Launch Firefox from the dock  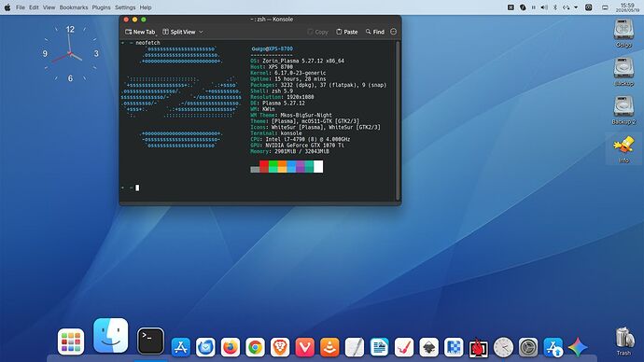pyautogui.click(x=231, y=347)
